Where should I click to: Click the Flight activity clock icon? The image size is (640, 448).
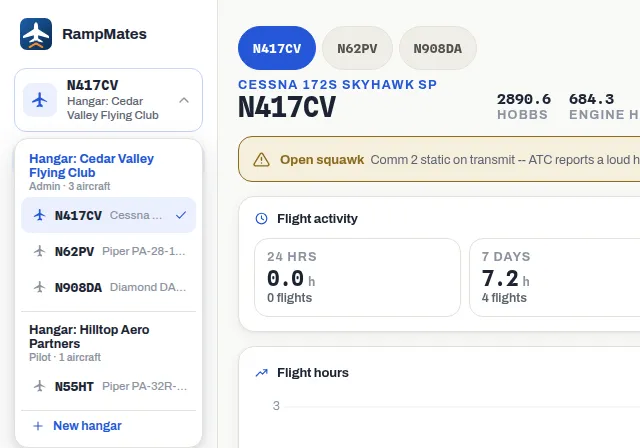262,219
